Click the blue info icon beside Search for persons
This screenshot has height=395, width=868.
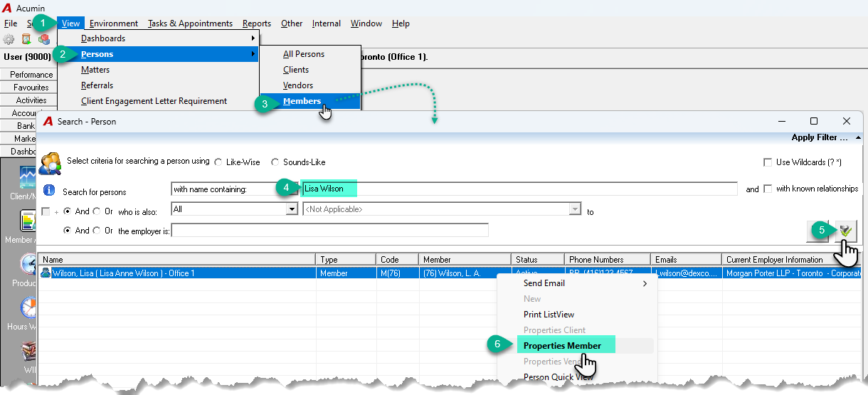(49, 190)
